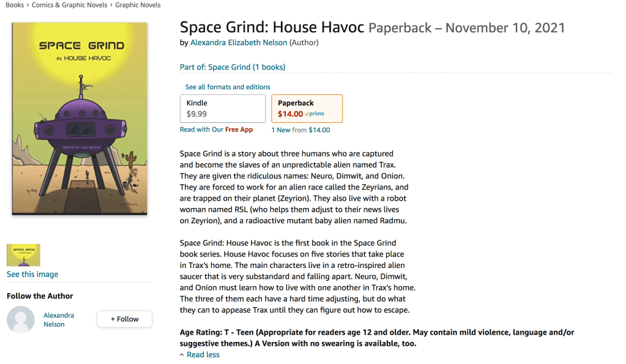Open 'Part of: Space Grind (1 books)' link
The image size is (626, 364).
(x=233, y=67)
